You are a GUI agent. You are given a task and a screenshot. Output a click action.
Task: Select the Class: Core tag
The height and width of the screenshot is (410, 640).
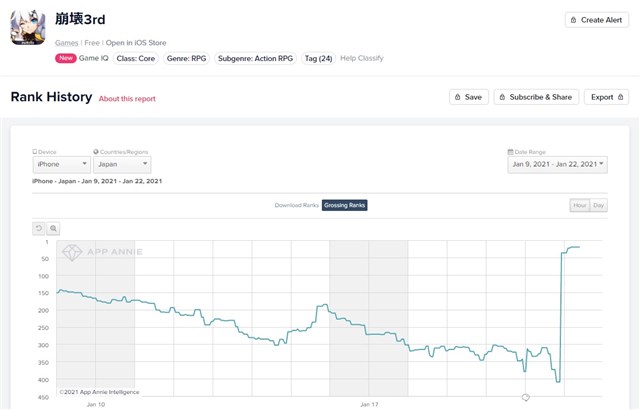[136, 58]
